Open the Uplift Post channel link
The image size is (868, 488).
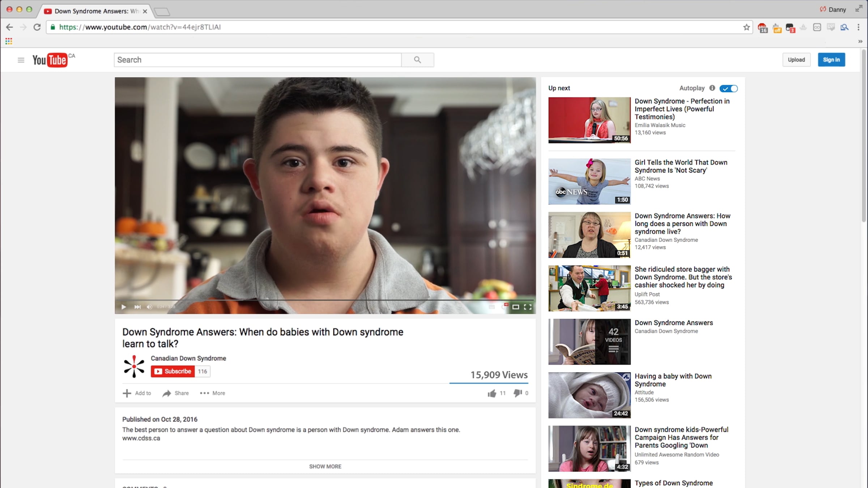tap(647, 295)
